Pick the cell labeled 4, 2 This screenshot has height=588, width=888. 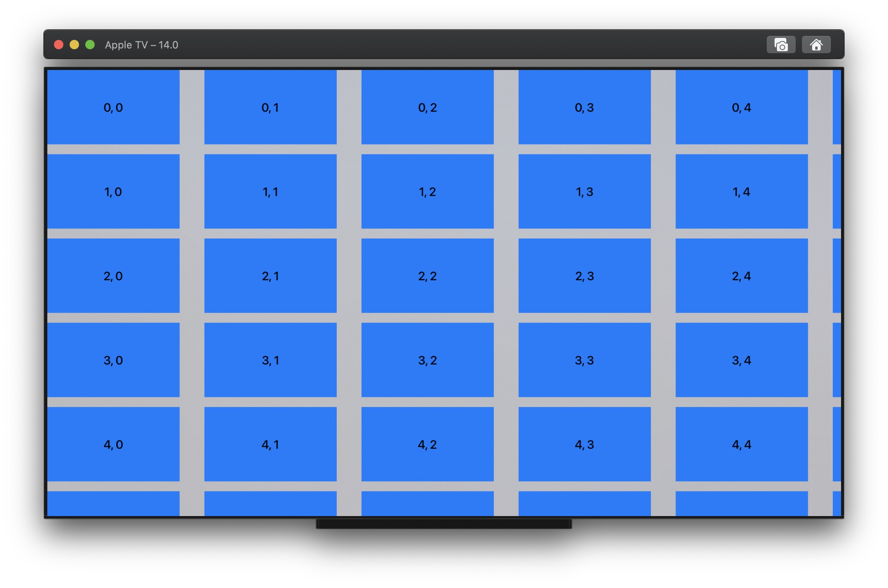tap(428, 444)
